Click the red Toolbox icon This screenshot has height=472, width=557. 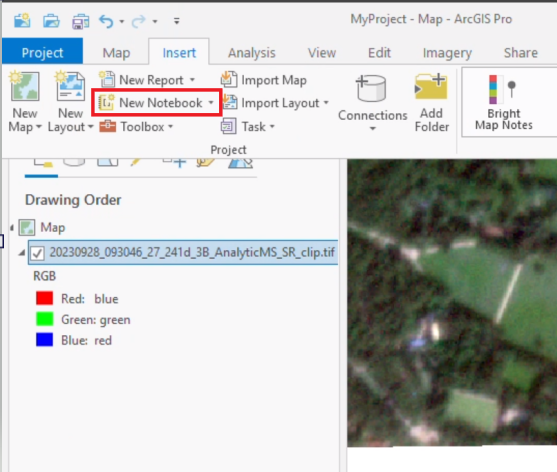(108, 126)
